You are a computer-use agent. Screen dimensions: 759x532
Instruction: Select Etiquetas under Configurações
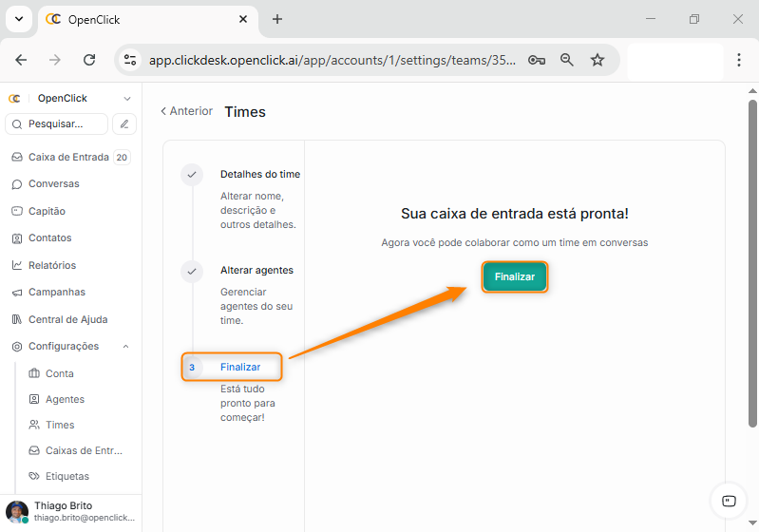66,476
